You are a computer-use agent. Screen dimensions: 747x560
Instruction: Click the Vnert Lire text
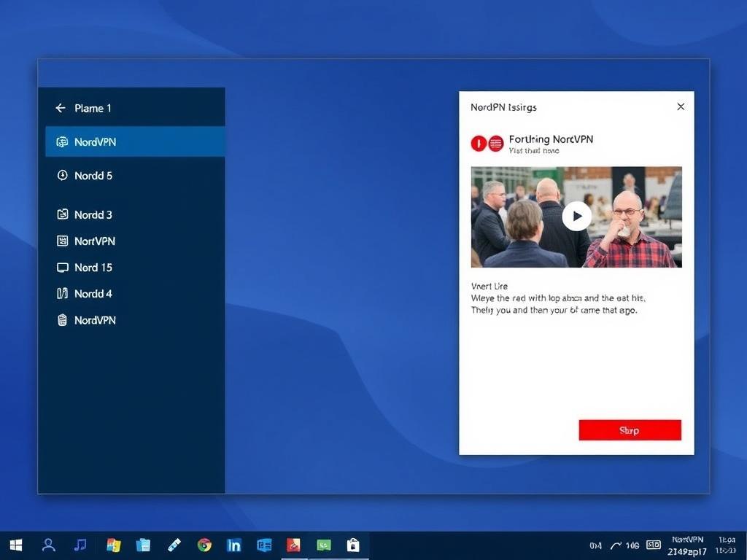pos(489,286)
